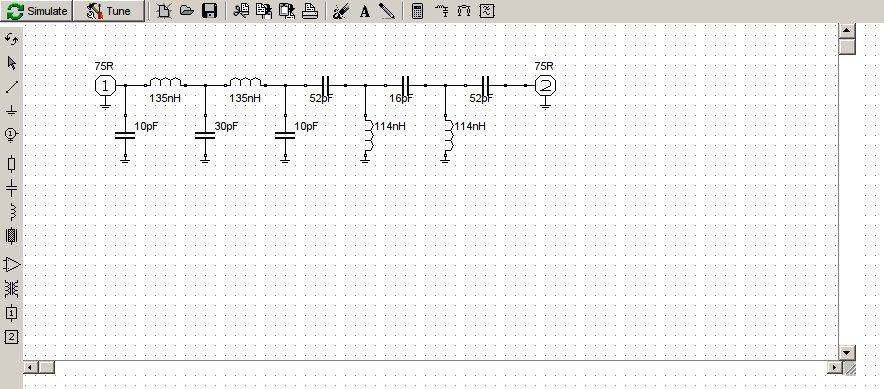
Task: Create a new schematic file
Action: click(x=164, y=11)
